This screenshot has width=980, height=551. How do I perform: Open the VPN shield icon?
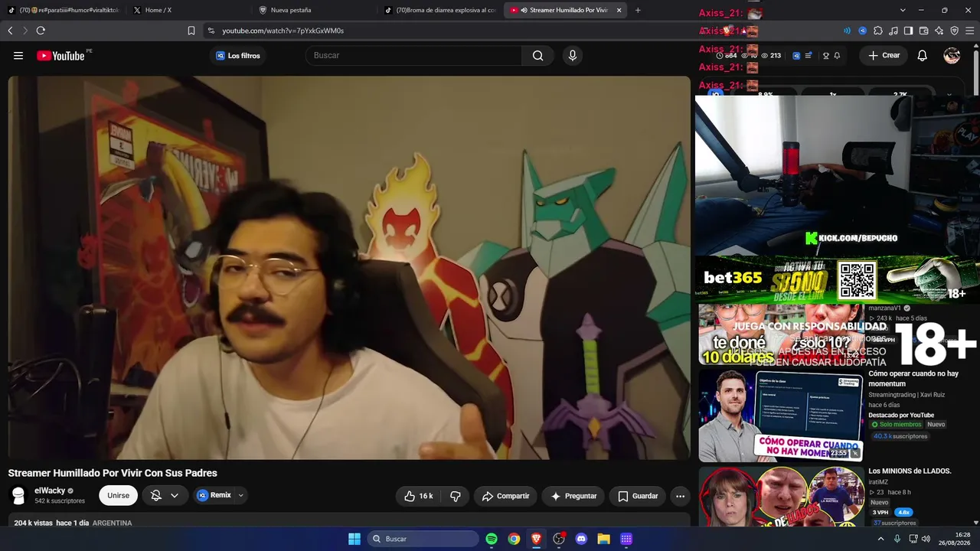(955, 31)
